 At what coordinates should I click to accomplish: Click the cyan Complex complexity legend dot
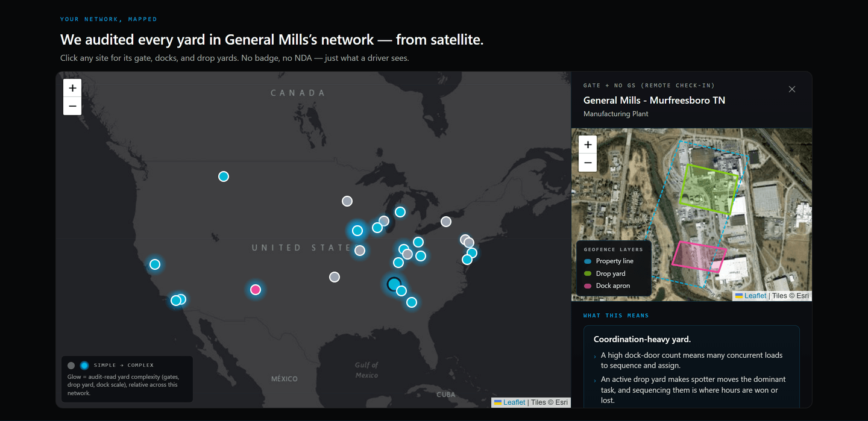point(84,366)
